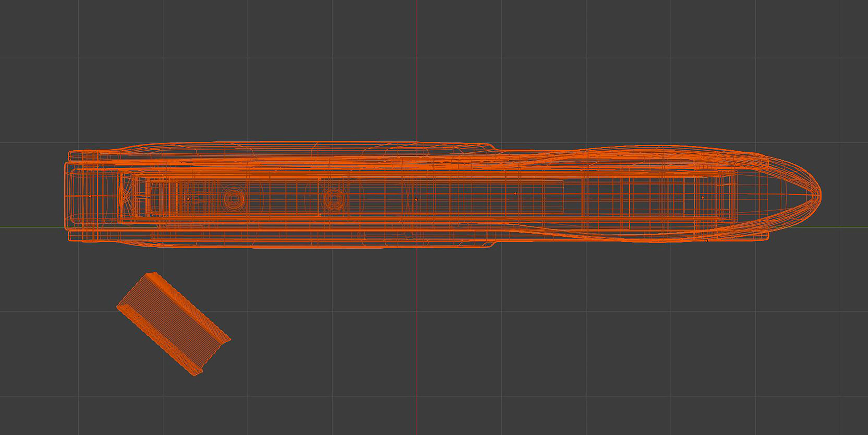Image resolution: width=868 pixels, height=435 pixels.
Task: Select the origin dot on the model's bottom edge
Action: coord(706,241)
